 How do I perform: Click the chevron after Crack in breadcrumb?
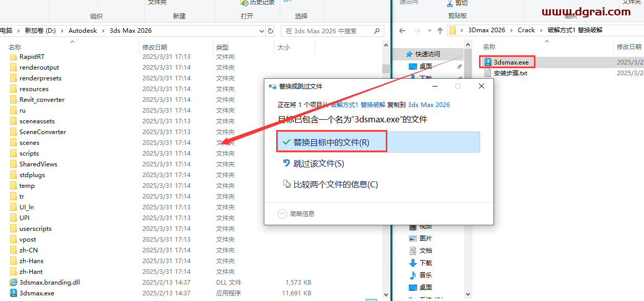[x=541, y=30]
